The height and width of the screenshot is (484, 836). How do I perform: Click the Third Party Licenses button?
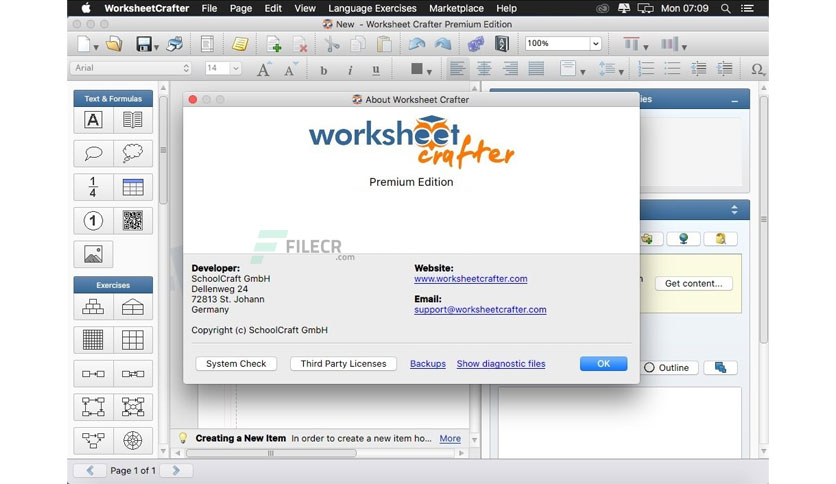coord(343,364)
